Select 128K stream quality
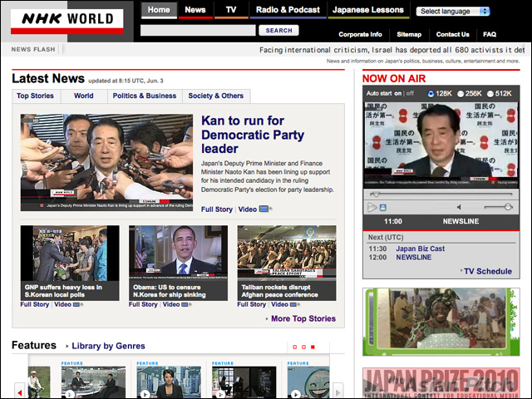 [431, 94]
